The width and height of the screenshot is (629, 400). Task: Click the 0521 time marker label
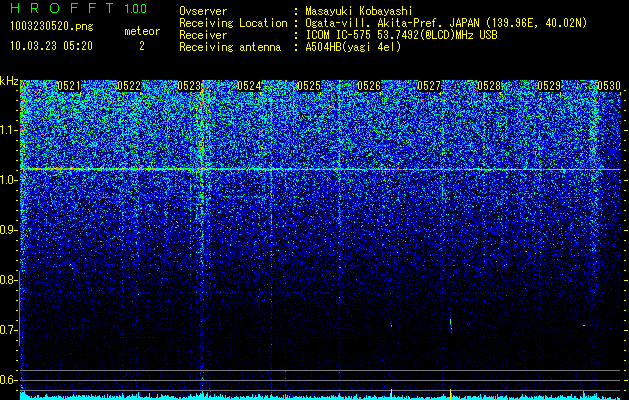[x=69, y=86]
